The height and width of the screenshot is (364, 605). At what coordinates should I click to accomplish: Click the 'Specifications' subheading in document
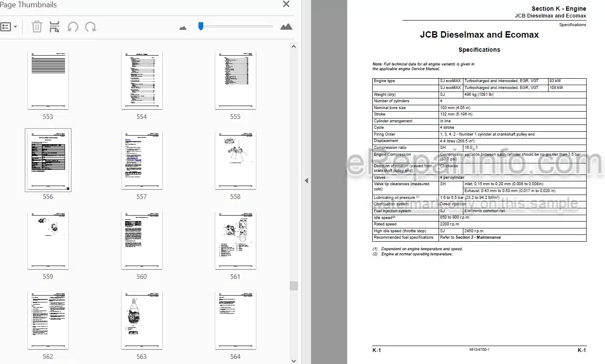(x=479, y=50)
